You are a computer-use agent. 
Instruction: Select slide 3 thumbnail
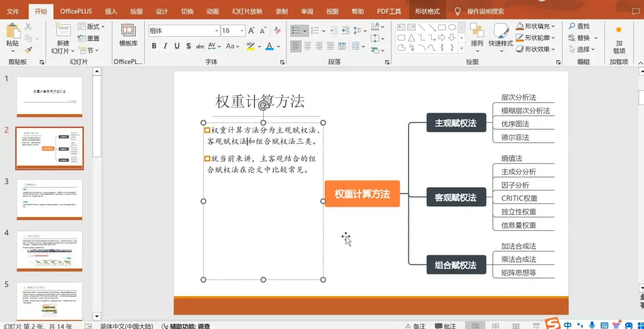49,200
